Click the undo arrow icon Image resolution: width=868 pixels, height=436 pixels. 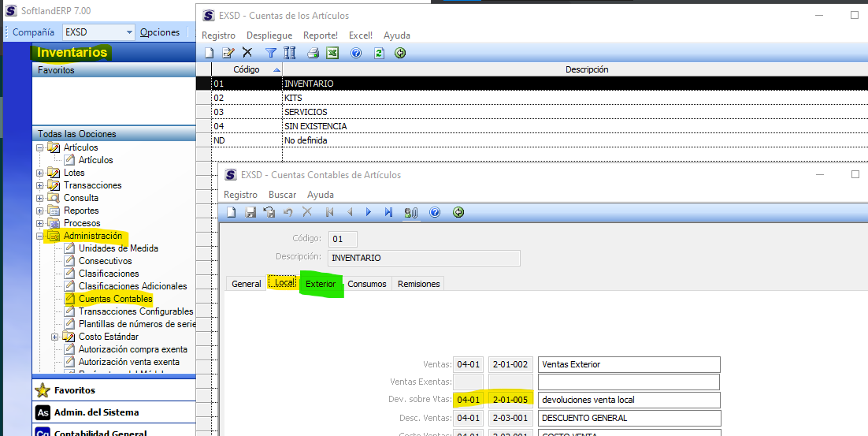(287, 212)
